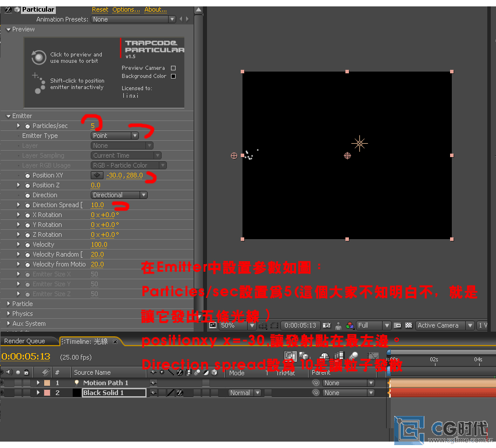Toggle the Particular effect switch icon
The width and height of the screenshot is (496, 448).
tap(8, 10)
